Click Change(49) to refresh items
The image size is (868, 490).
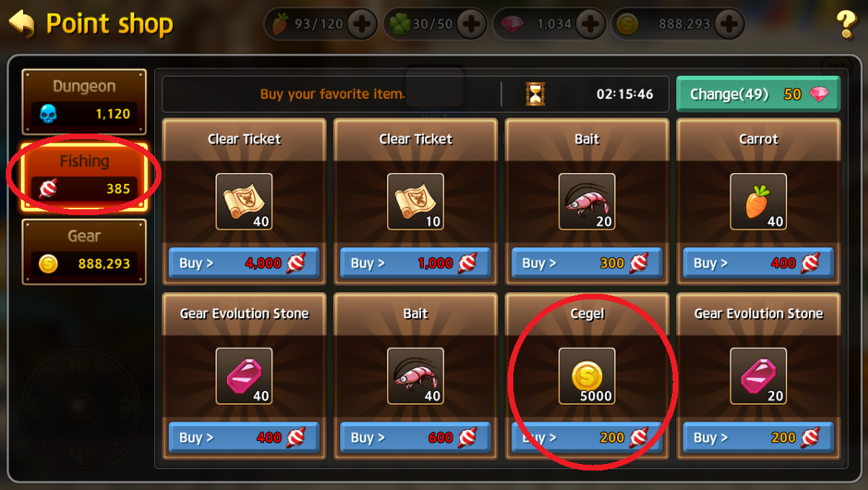(758, 94)
